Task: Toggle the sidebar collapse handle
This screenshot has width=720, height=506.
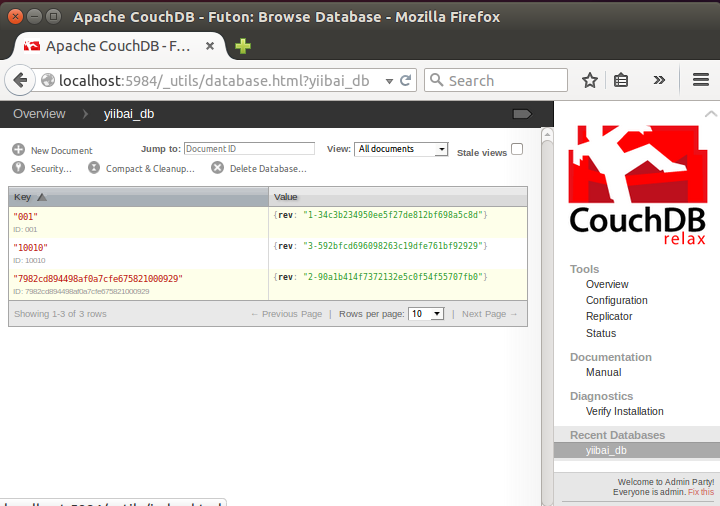Action: (x=521, y=114)
